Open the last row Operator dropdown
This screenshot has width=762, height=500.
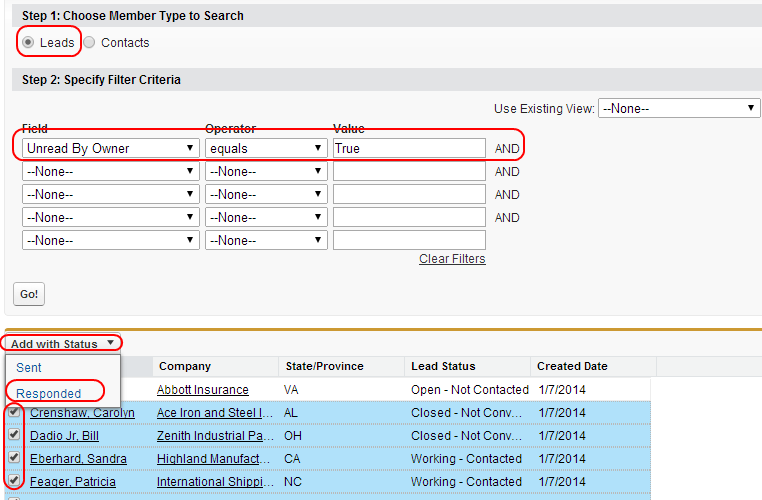266,241
